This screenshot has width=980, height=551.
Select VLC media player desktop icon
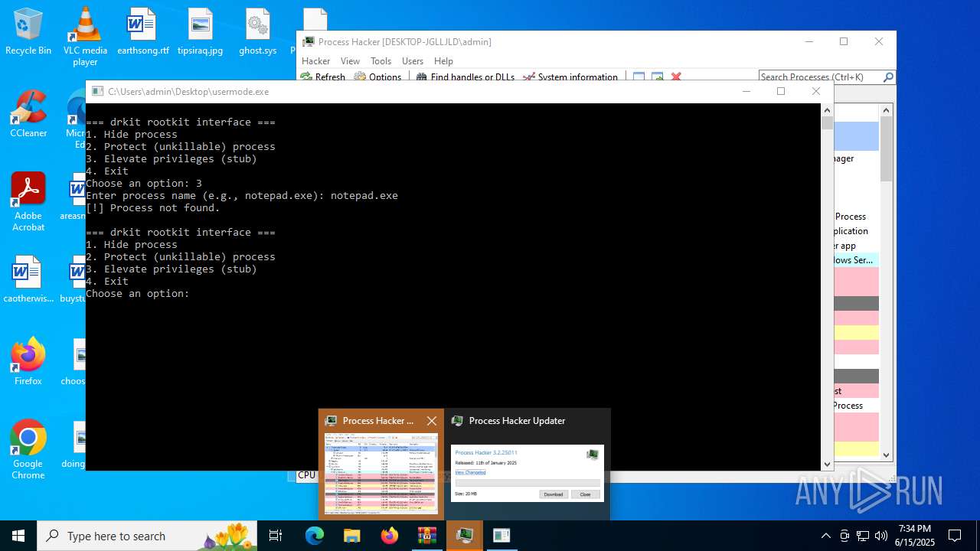pos(85,36)
